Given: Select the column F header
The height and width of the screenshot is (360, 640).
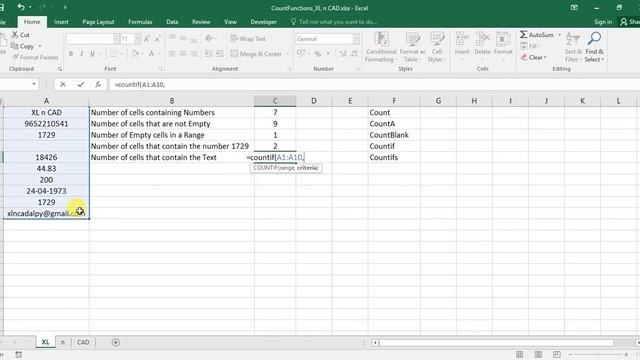Looking at the screenshot, I should [394, 101].
